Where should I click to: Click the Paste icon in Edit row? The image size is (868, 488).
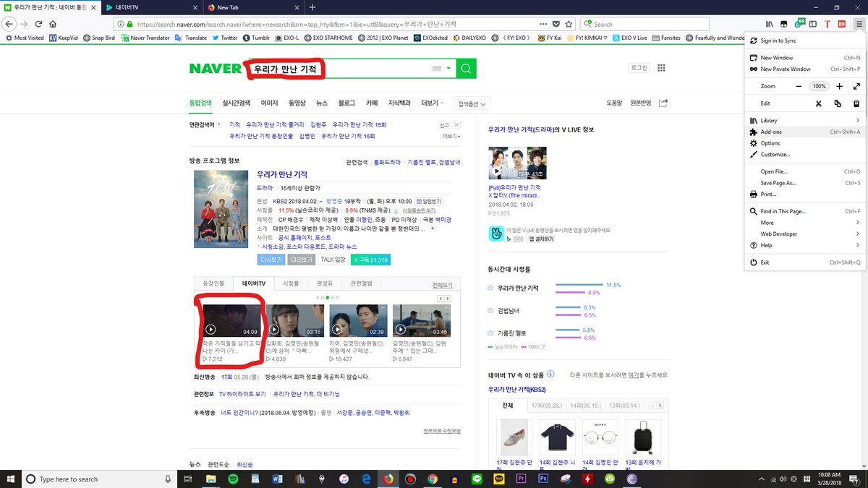856,103
